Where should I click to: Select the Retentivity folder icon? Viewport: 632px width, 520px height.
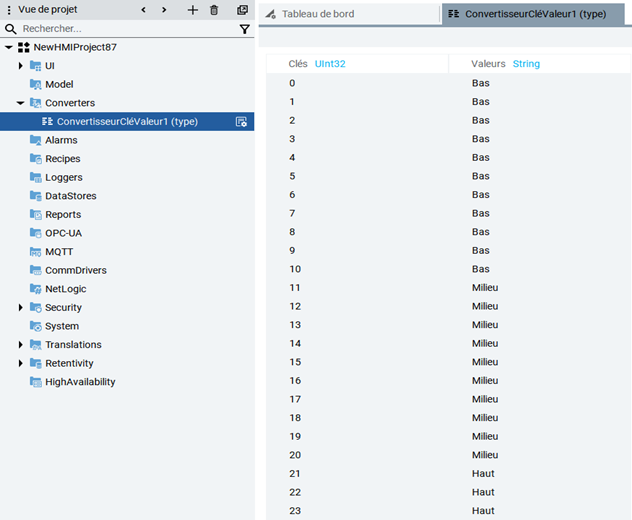click(35, 363)
